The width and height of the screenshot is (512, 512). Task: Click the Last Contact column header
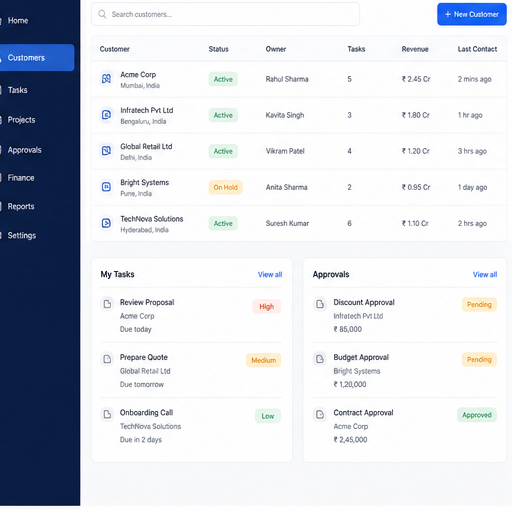(x=477, y=49)
